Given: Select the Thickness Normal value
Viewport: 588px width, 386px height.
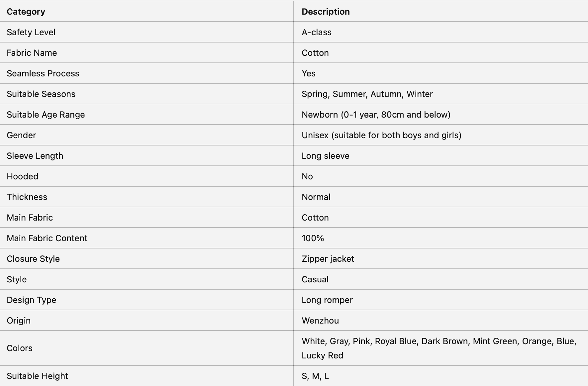Looking at the screenshot, I should (x=316, y=197).
